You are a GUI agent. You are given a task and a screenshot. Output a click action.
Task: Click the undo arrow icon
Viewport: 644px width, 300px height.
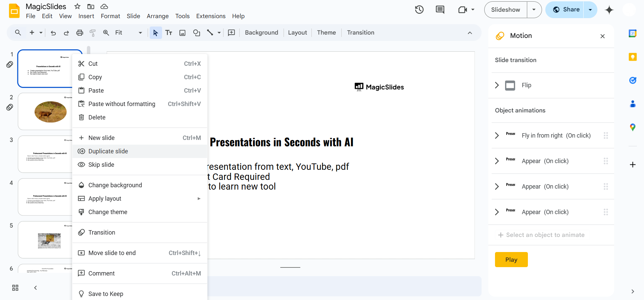53,33
